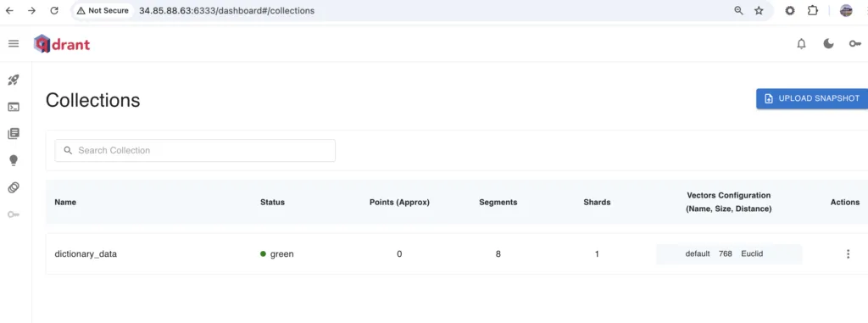Click the shards value 1
Screen dimensions: 868x323
click(x=597, y=254)
